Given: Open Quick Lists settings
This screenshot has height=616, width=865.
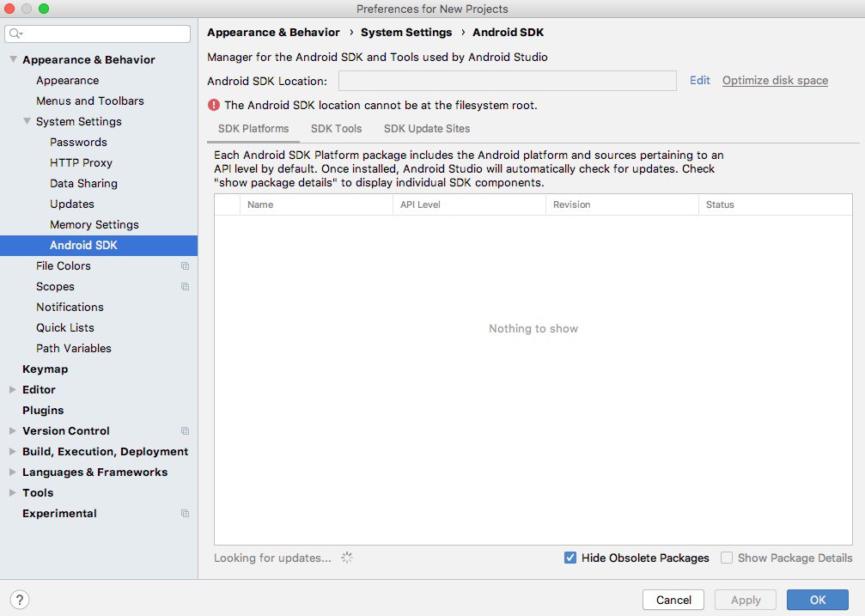Looking at the screenshot, I should click(65, 328).
